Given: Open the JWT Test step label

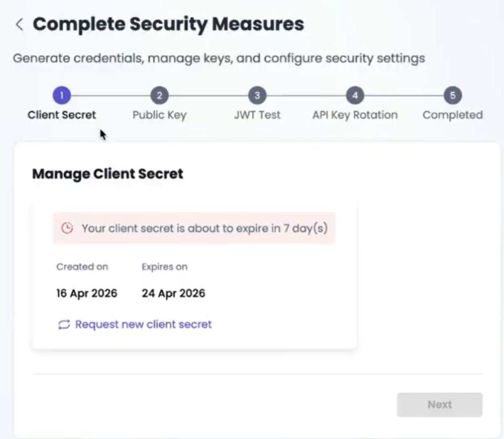Looking at the screenshot, I should 257,115.
